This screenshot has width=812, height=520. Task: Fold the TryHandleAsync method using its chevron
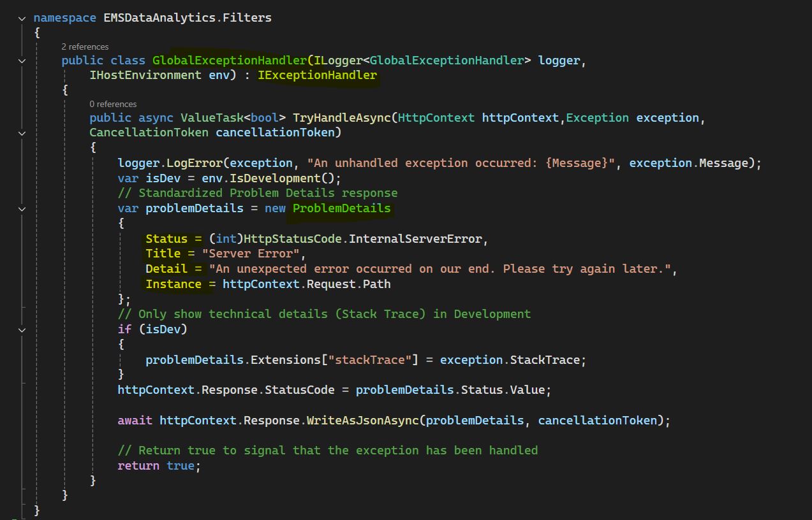pyautogui.click(x=22, y=133)
